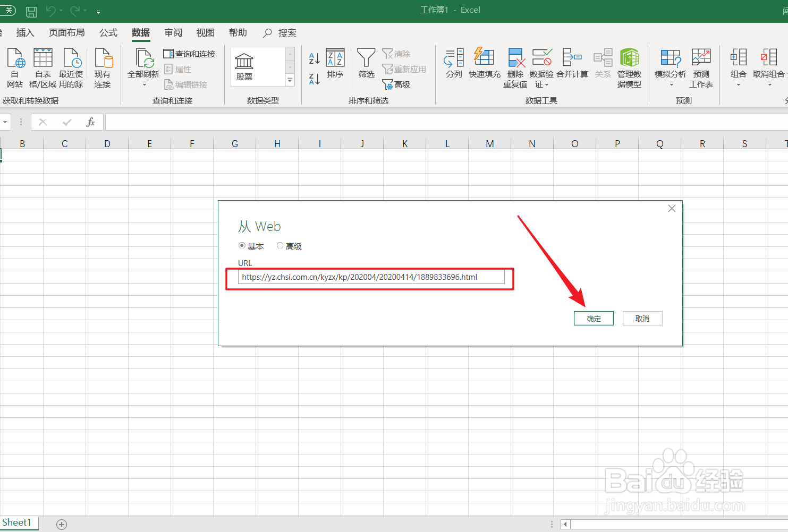Select the Stocks (股票) data type
This screenshot has height=532, width=788.
(244, 67)
